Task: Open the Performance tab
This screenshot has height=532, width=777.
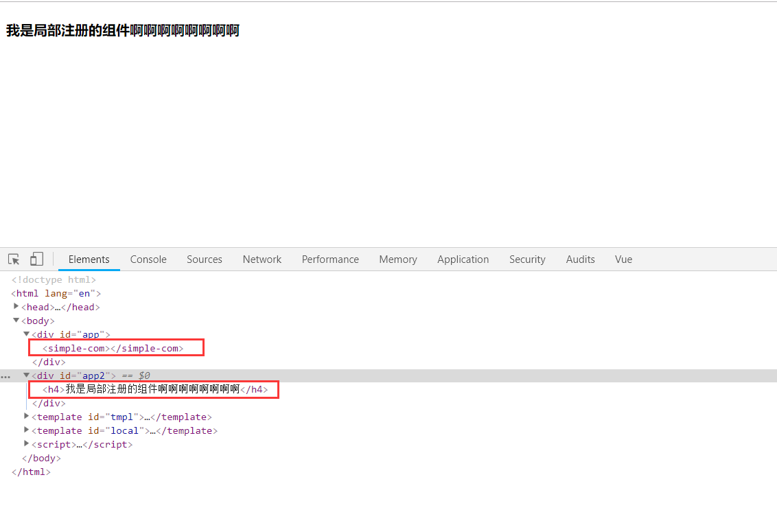Action: [330, 259]
